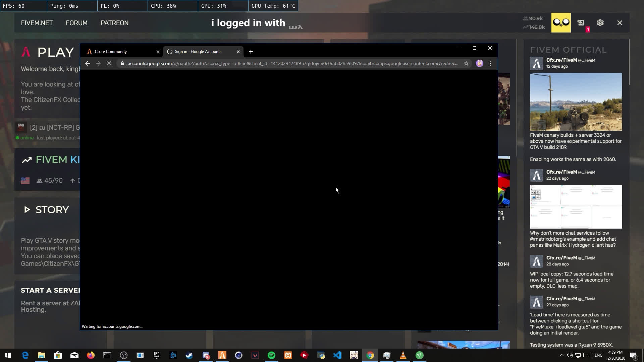Screen dimensions: 644x362
Task: Show hidden system tray icons
Action: (561, 355)
